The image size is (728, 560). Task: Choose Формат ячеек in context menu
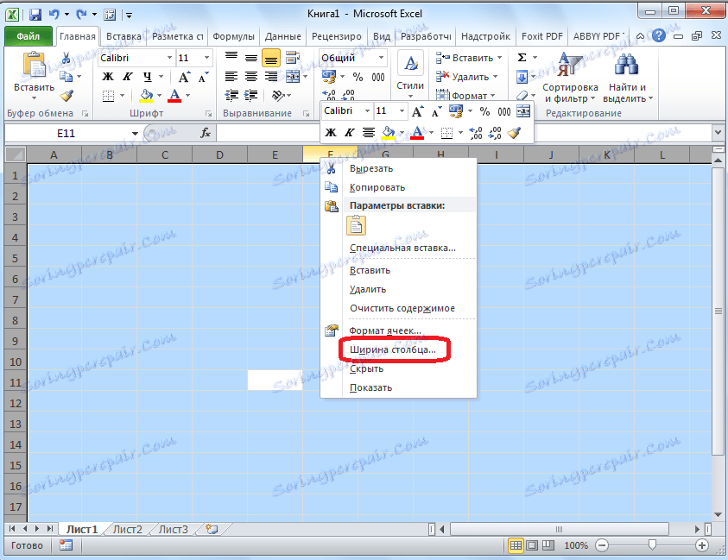point(398,330)
